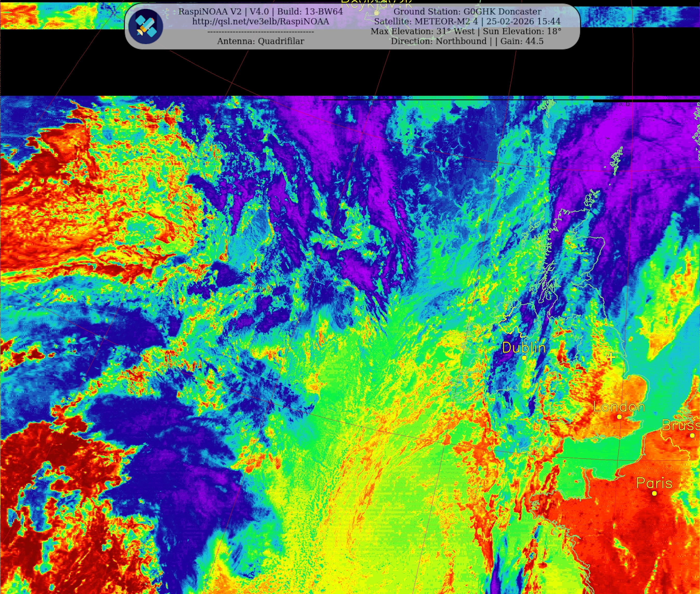Screen dimensions: 700x594
Task: Click the Dublin city marker dot
Action: (524, 358)
